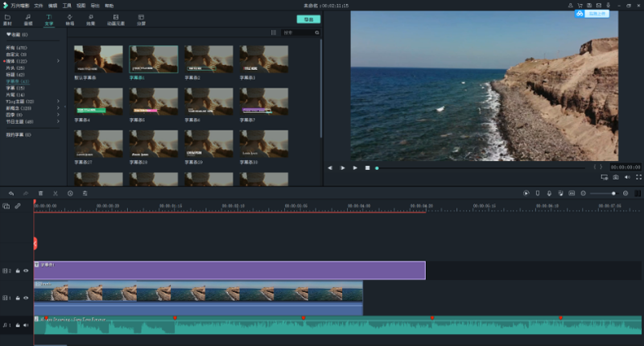This screenshot has height=346, width=644.
Task: Expand the 新概念 category arrow
Action: click(58, 108)
